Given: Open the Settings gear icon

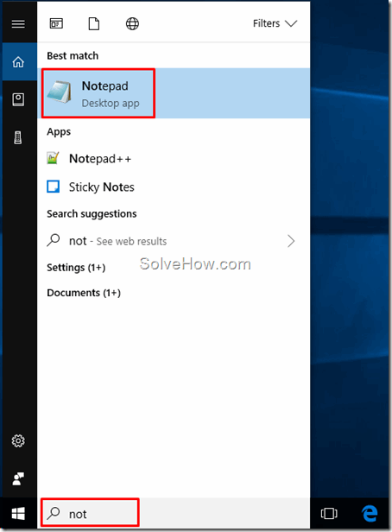Looking at the screenshot, I should (x=18, y=440).
